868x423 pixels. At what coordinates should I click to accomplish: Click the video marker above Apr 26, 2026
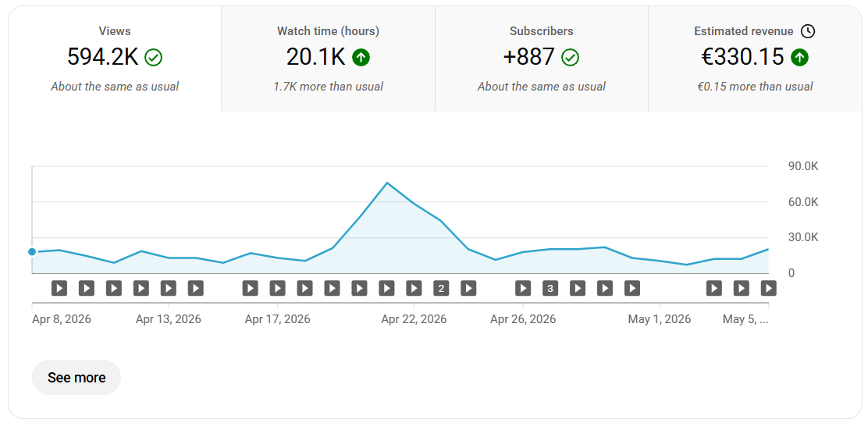pos(523,288)
